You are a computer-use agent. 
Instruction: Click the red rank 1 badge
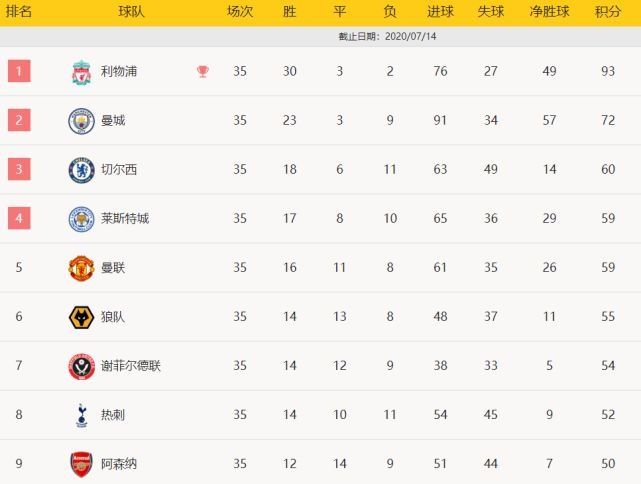19,71
